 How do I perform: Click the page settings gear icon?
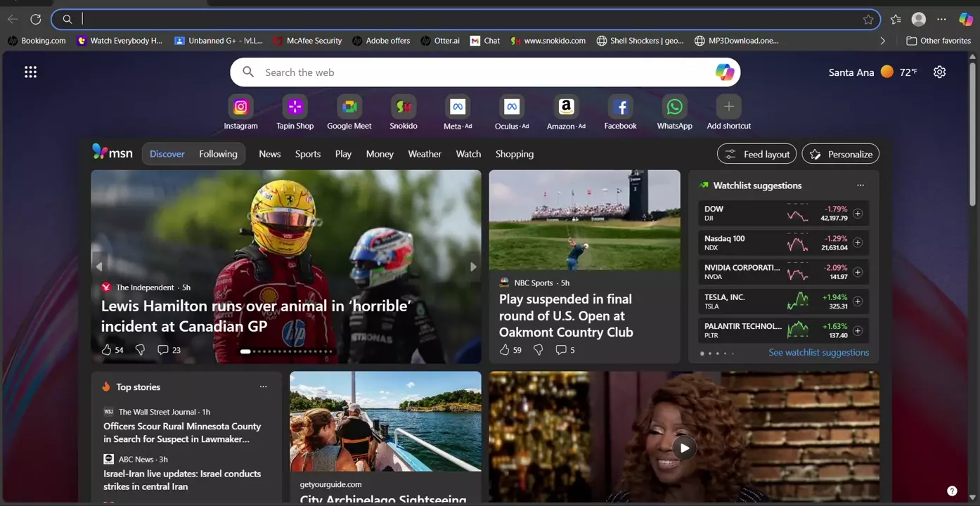point(939,72)
